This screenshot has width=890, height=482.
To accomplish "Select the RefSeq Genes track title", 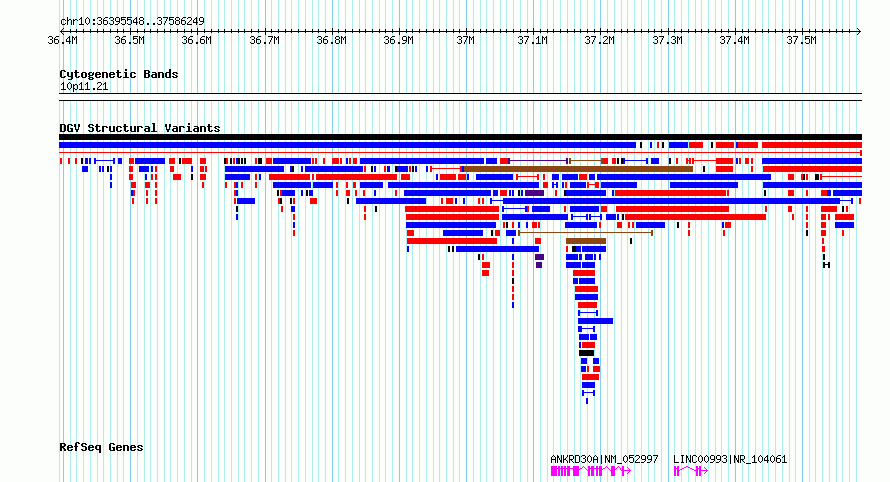I will coord(101,447).
